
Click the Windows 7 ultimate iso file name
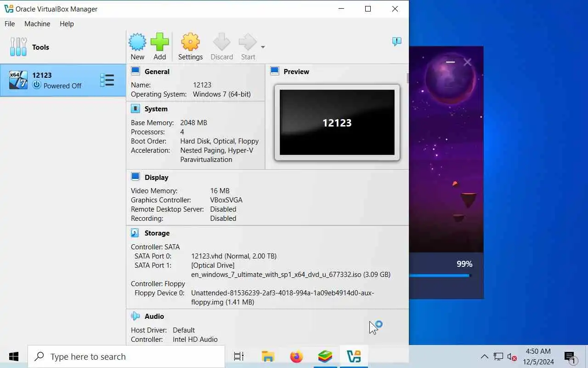point(291,275)
